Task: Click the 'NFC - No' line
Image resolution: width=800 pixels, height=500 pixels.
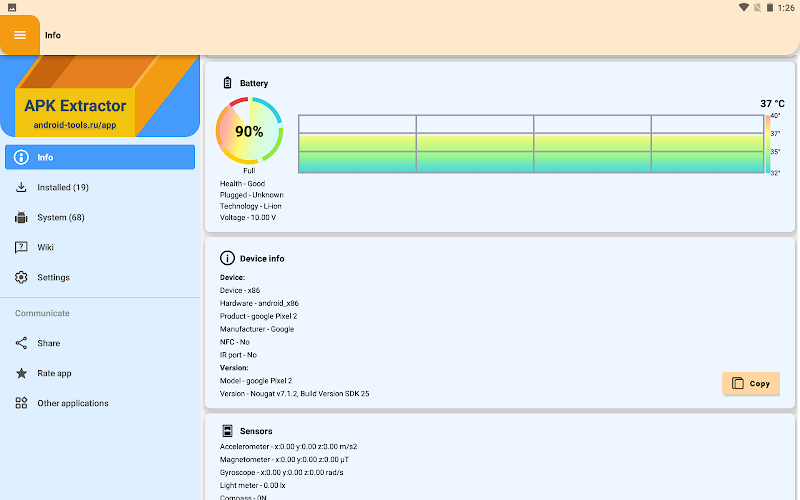Action: (235, 342)
